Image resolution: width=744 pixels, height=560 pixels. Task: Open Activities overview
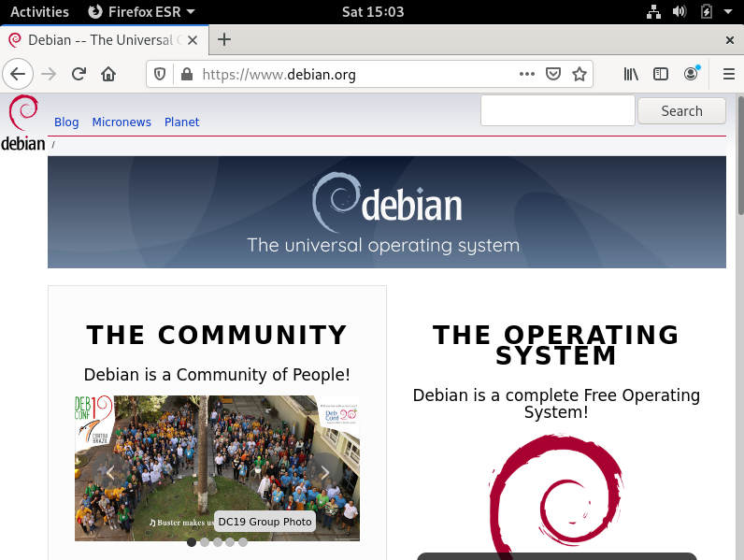click(39, 11)
